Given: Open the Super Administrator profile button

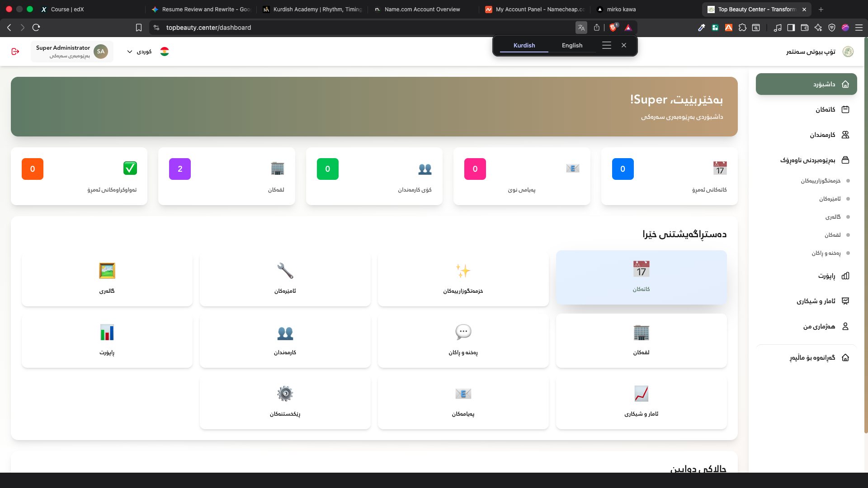Looking at the screenshot, I should [x=72, y=52].
